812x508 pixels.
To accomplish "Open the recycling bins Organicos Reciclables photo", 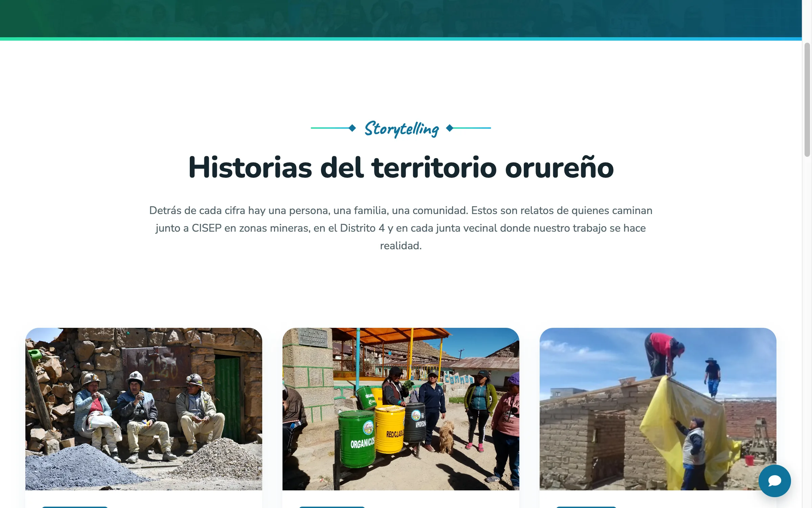I will (x=401, y=409).
